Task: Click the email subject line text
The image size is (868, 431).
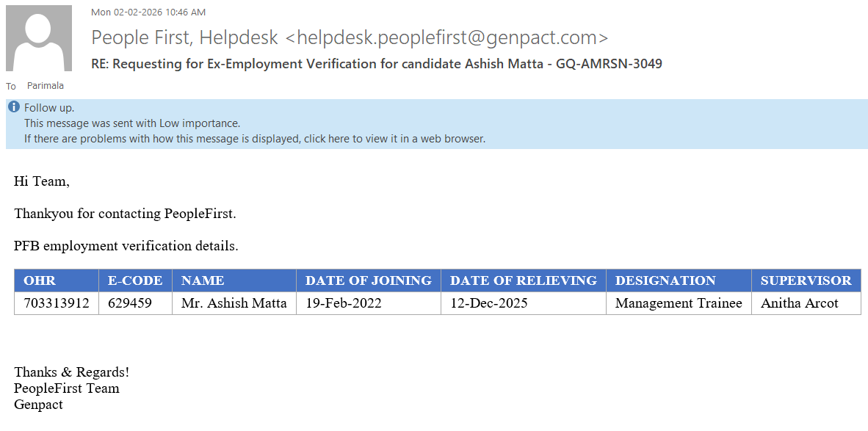Action: (x=377, y=64)
